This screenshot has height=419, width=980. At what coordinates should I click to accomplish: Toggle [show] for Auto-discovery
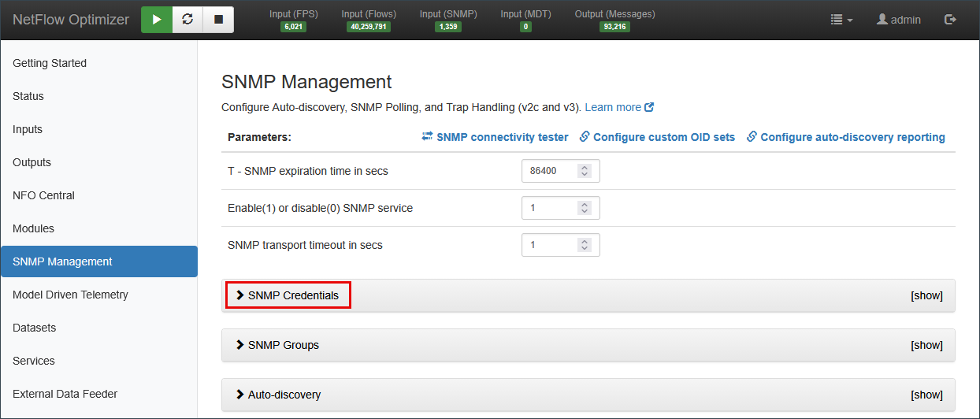pyautogui.click(x=926, y=395)
